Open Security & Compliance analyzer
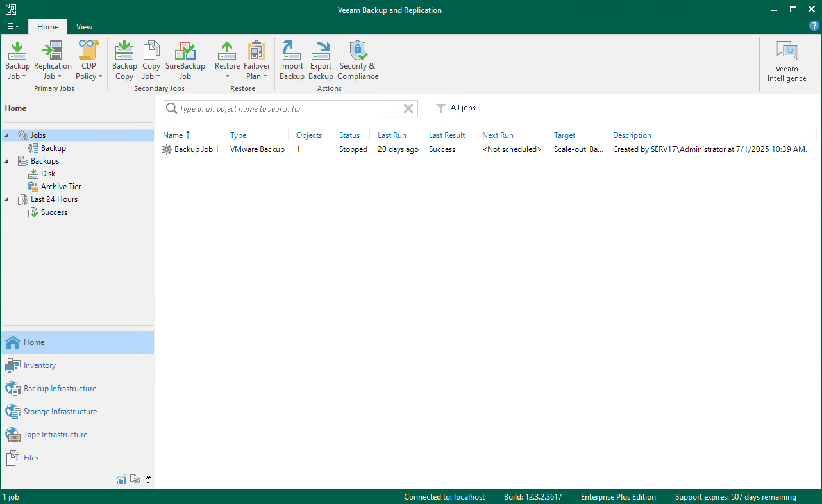Screen dimensions: 822x504 coord(358,60)
